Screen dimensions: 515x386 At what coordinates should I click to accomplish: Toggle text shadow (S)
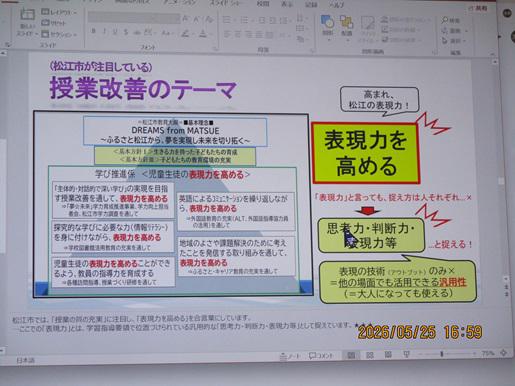tap(126, 32)
